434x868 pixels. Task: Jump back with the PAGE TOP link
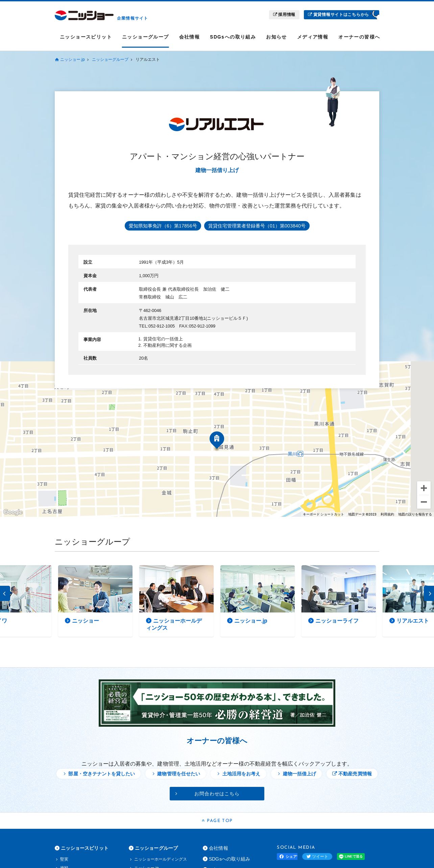(x=217, y=820)
